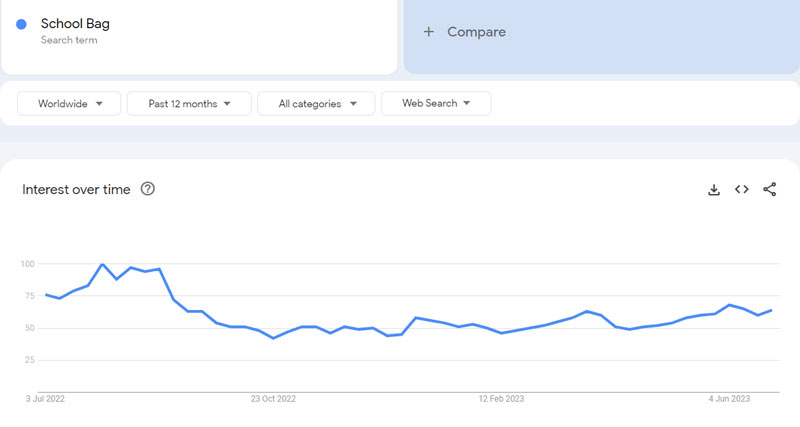Click the Interest over time heading
The height and width of the screenshot is (427, 800).
pyautogui.click(x=76, y=190)
